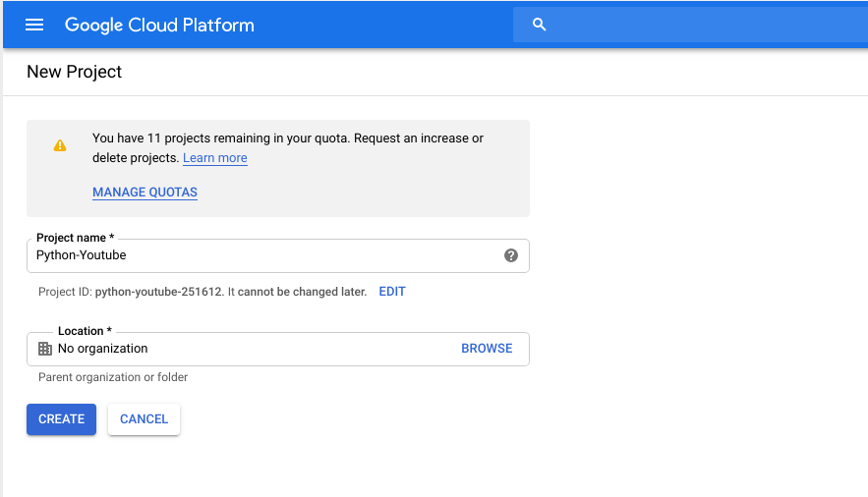
Task: Click the quota remaining message text
Action: tap(288, 147)
